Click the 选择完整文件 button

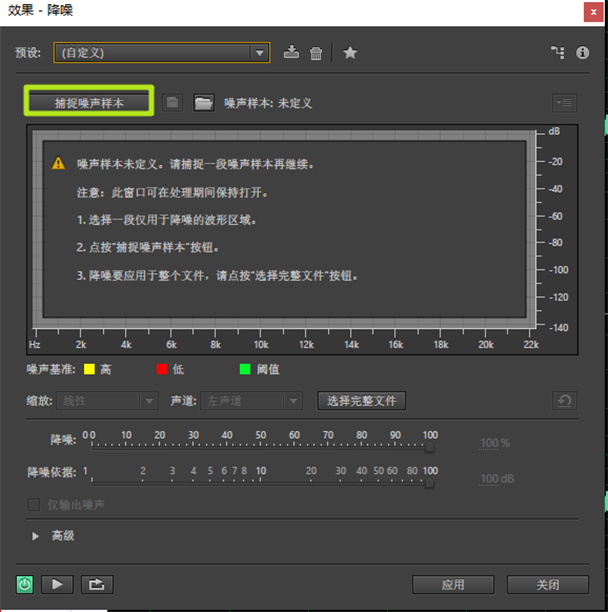point(361,401)
